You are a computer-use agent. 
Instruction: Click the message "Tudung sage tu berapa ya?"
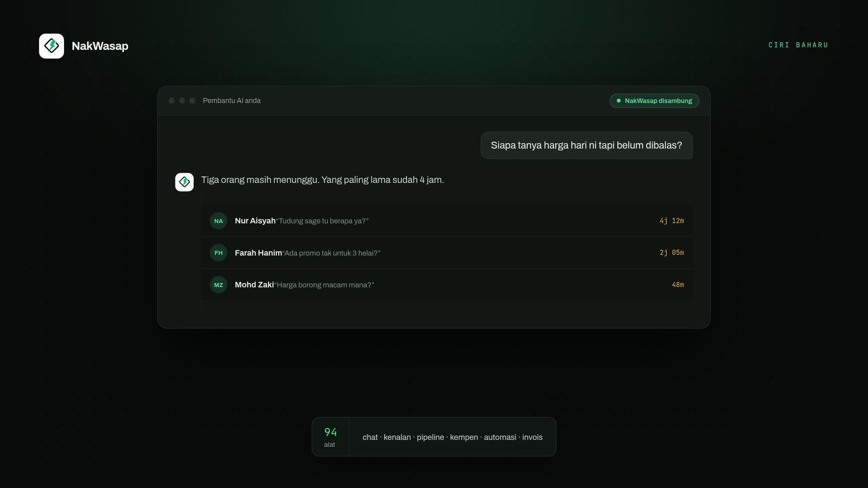click(323, 221)
